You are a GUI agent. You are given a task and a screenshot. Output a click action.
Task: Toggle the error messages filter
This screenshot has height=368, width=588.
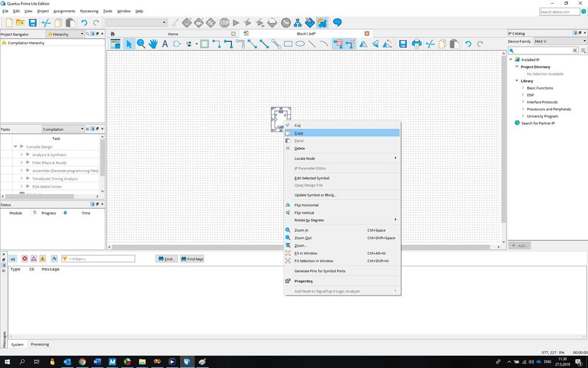[x=25, y=259]
